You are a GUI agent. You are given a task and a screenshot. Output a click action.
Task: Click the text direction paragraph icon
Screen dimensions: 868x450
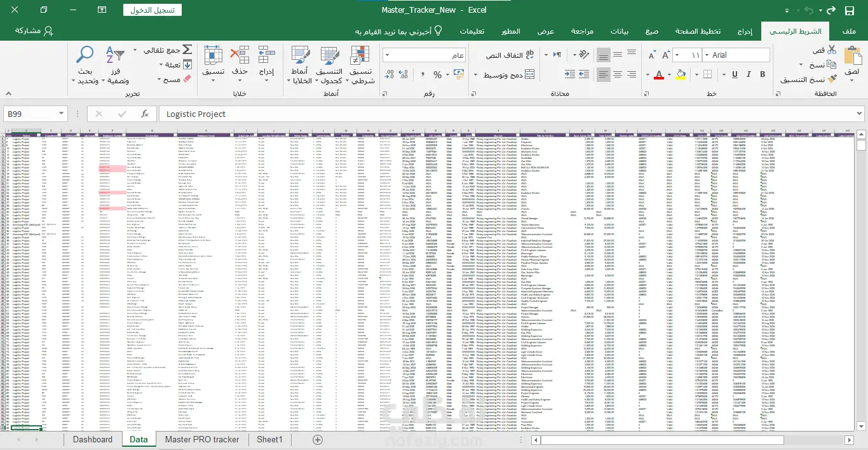(557, 55)
